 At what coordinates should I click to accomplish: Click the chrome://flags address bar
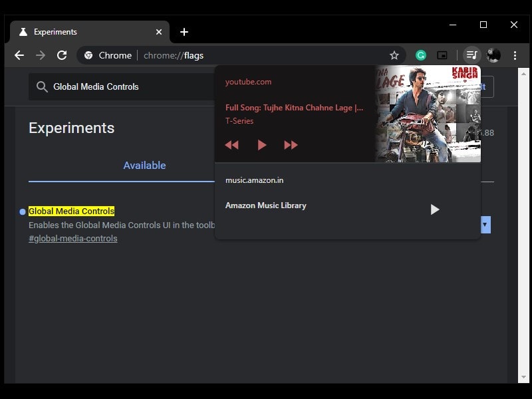241,55
